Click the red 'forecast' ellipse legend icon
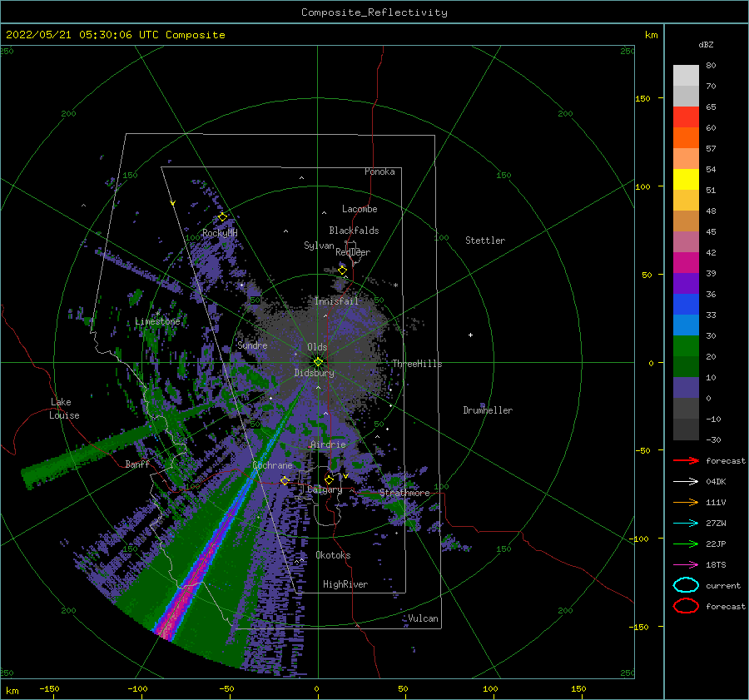The image size is (749, 700). click(x=686, y=606)
